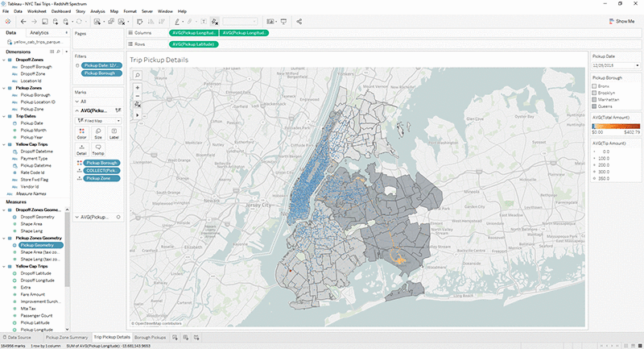
Task: Click the AVG(Total Amount) color gradient legend
Action: point(616,127)
